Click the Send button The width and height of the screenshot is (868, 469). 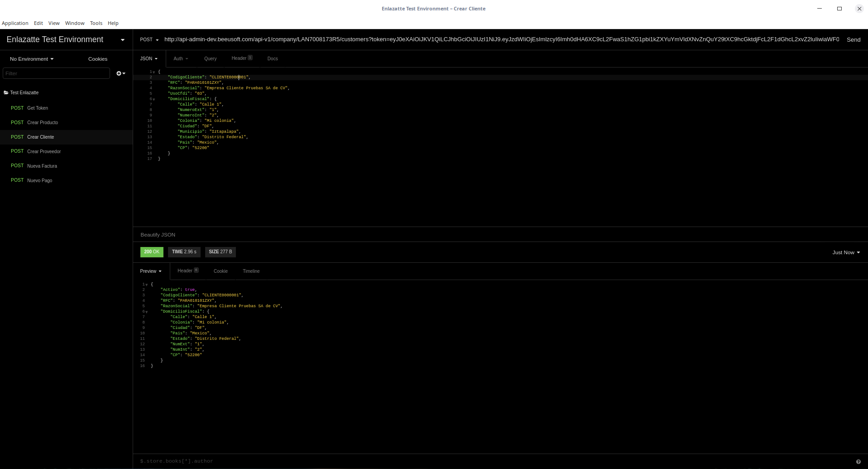pyautogui.click(x=853, y=39)
